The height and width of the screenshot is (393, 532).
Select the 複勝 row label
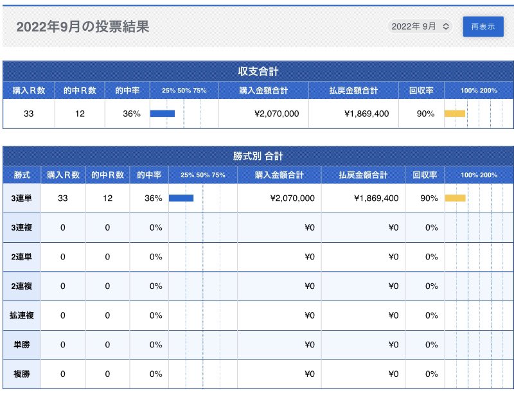[x=22, y=374]
